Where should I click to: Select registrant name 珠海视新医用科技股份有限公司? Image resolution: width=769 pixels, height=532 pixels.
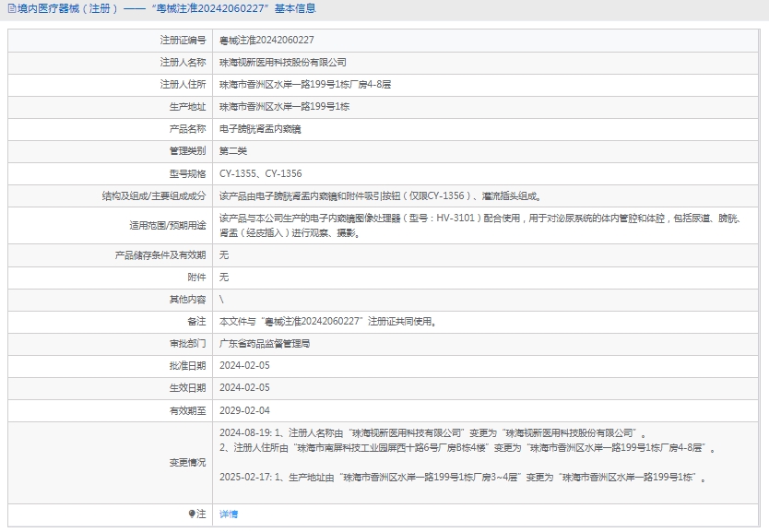tap(282, 62)
